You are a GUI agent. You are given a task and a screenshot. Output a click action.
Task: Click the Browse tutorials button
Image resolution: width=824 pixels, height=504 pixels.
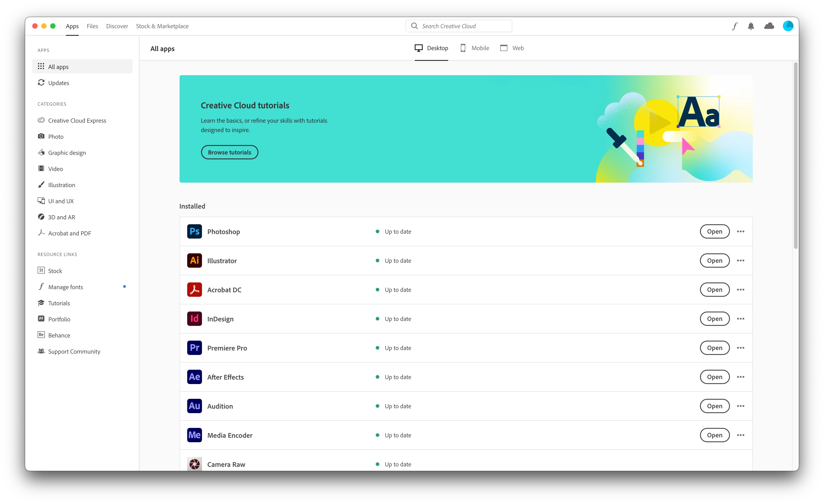pos(230,152)
